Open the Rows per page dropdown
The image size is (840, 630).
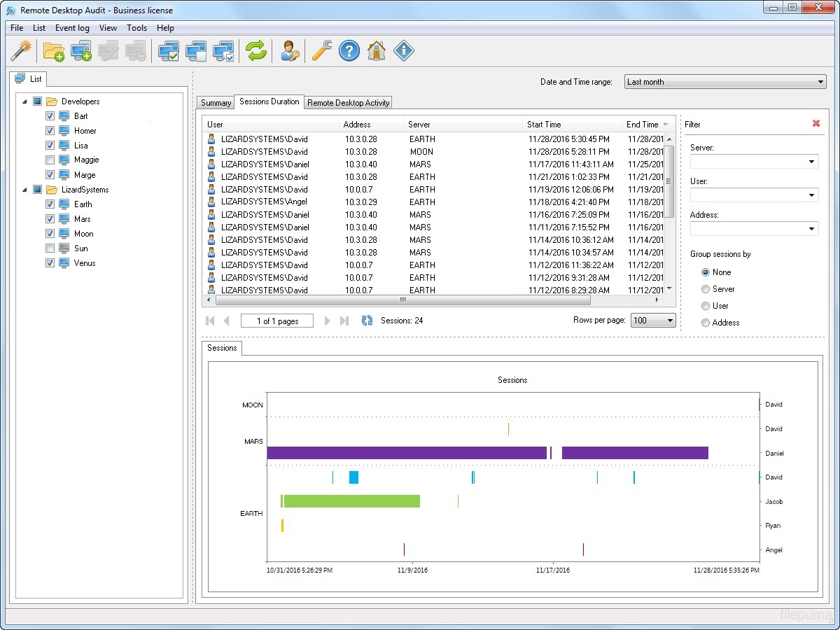652,321
